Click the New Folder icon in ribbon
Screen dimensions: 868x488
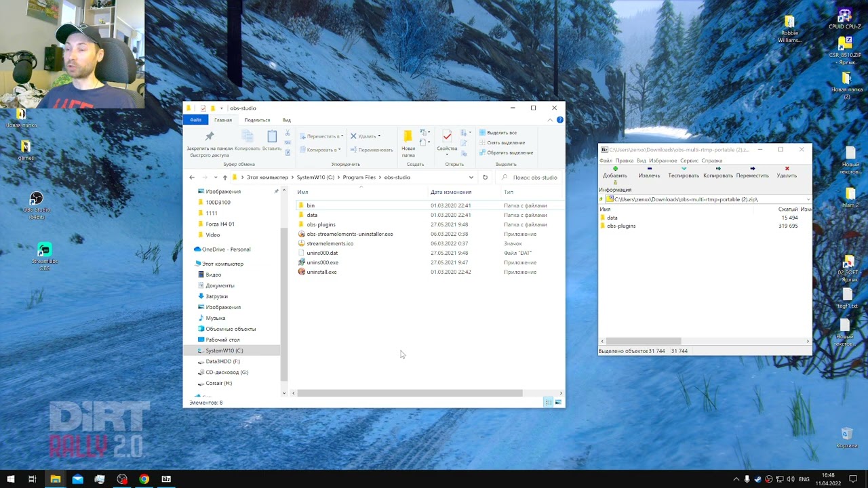408,137
